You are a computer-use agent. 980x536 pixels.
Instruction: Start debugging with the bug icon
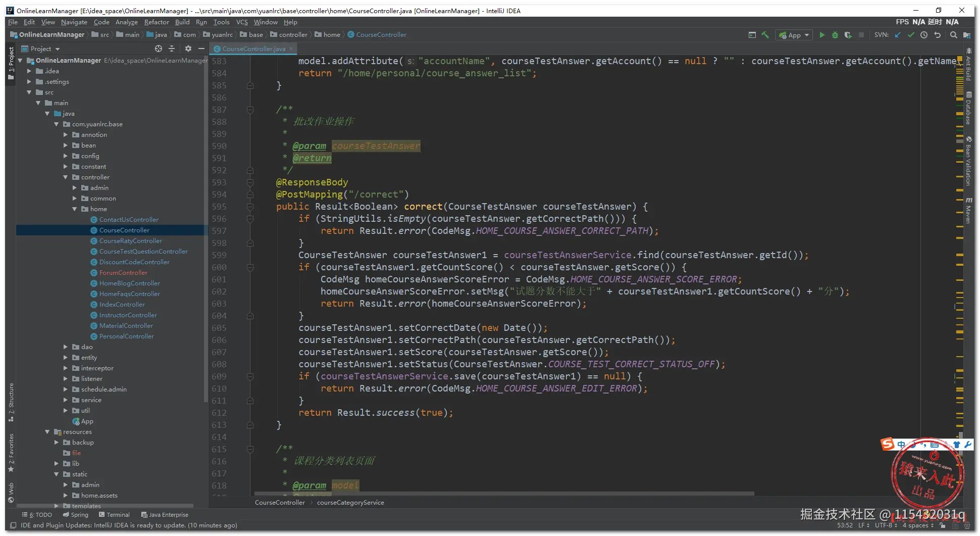835,35
